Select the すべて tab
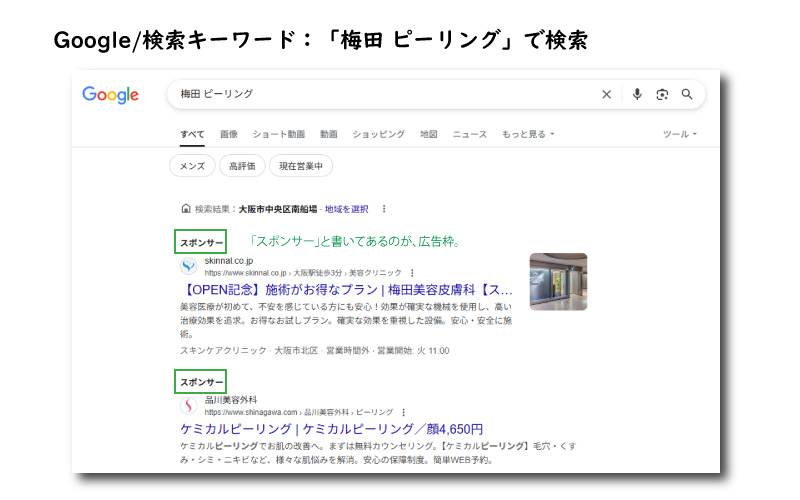The image size is (800, 500). tap(192, 134)
